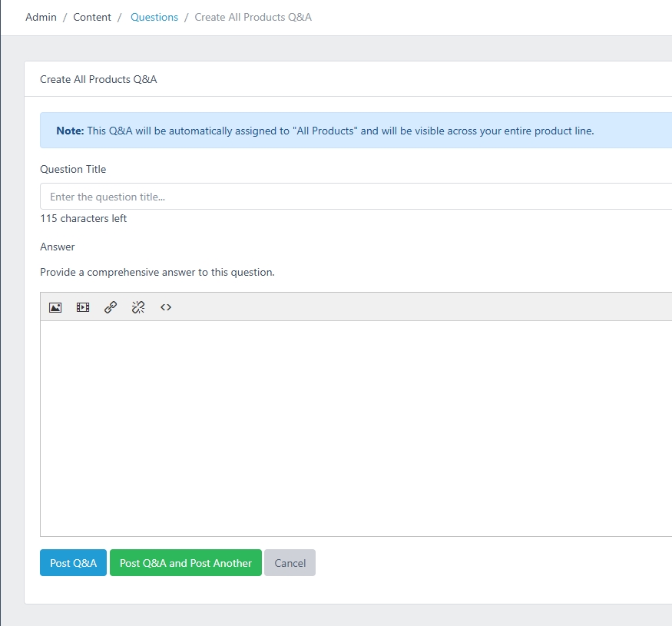Screen dimensions: 672x626
Task: Click the insert image icon in editor toolbar
Action: tap(55, 307)
